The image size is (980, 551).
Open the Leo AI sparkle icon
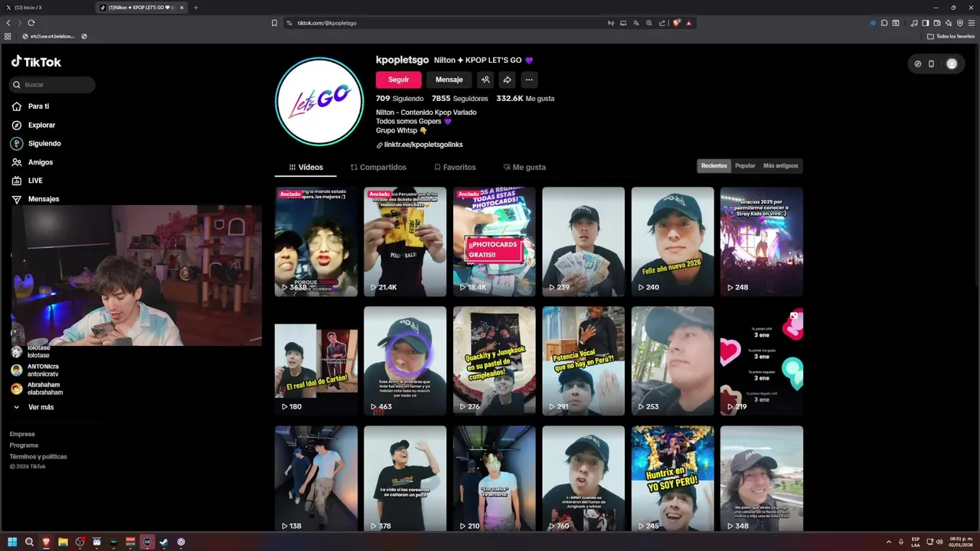coord(949,23)
